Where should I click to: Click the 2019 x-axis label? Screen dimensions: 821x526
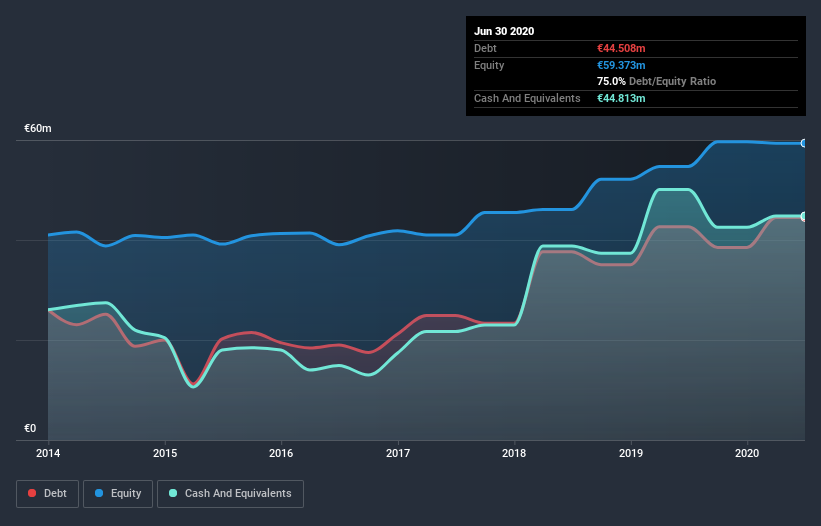(631, 453)
